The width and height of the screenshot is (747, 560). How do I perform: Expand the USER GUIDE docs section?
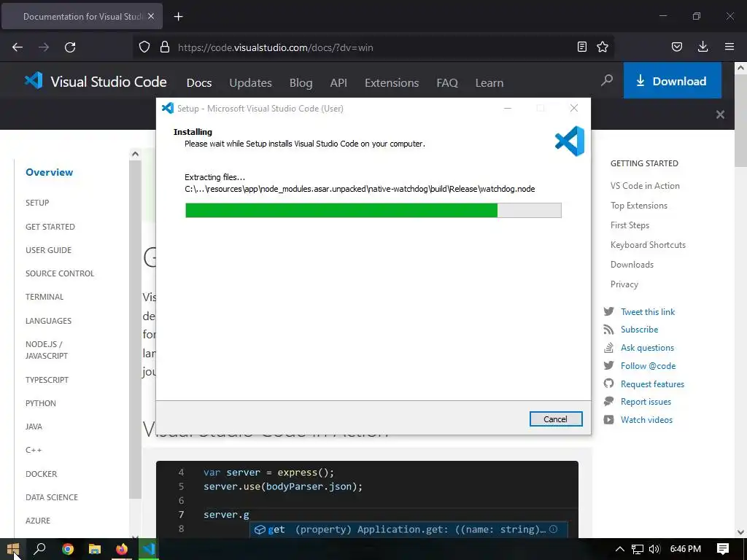click(49, 250)
